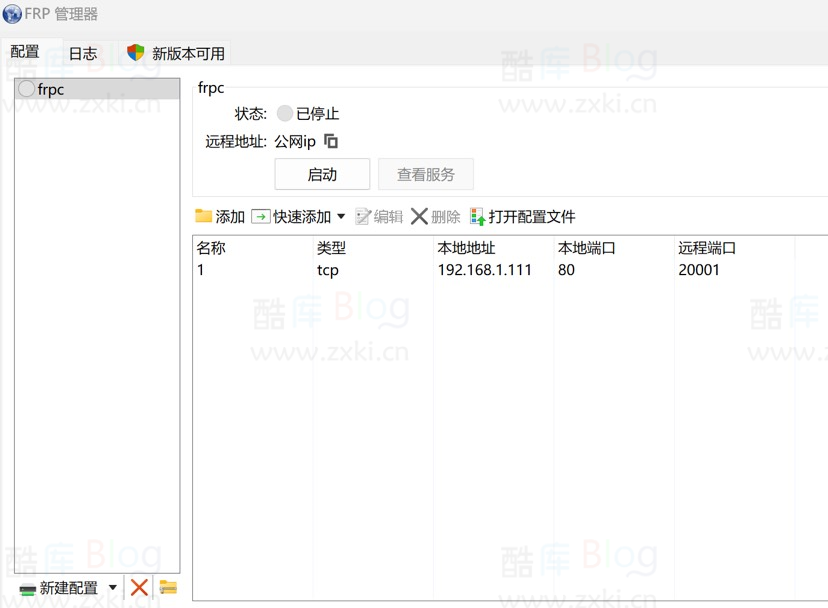Open the 新建配置 dropdown arrow
Viewport: 828px width, 608px height.
[113, 587]
